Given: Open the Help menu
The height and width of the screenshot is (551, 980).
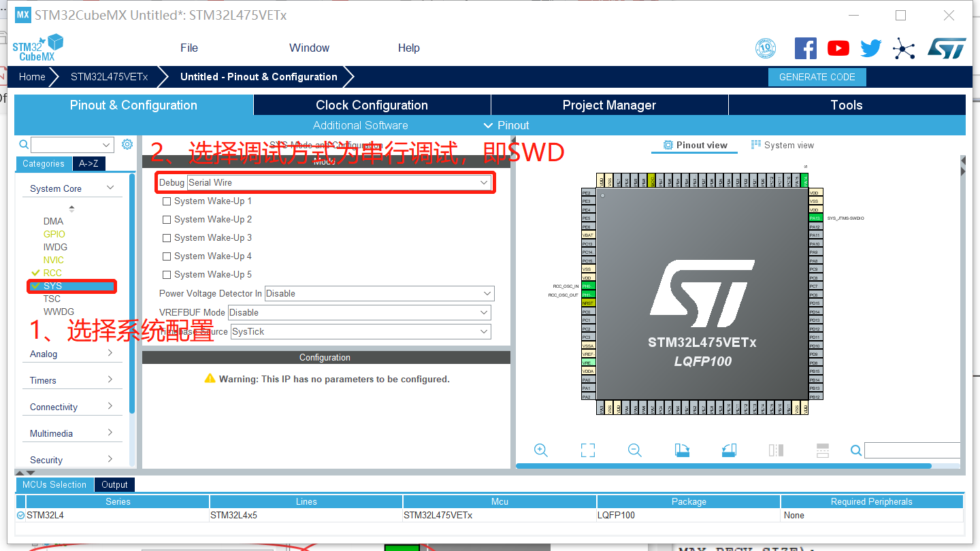Looking at the screenshot, I should (x=409, y=48).
